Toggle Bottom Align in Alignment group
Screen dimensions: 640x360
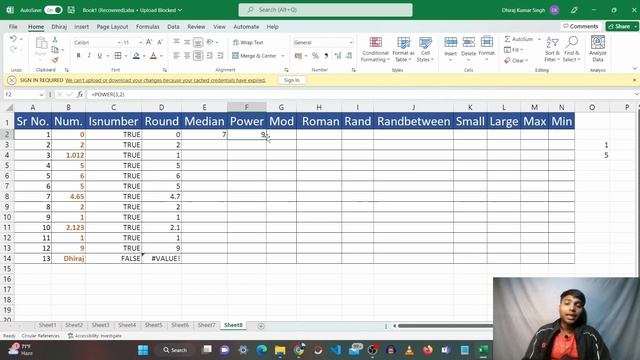(198, 42)
